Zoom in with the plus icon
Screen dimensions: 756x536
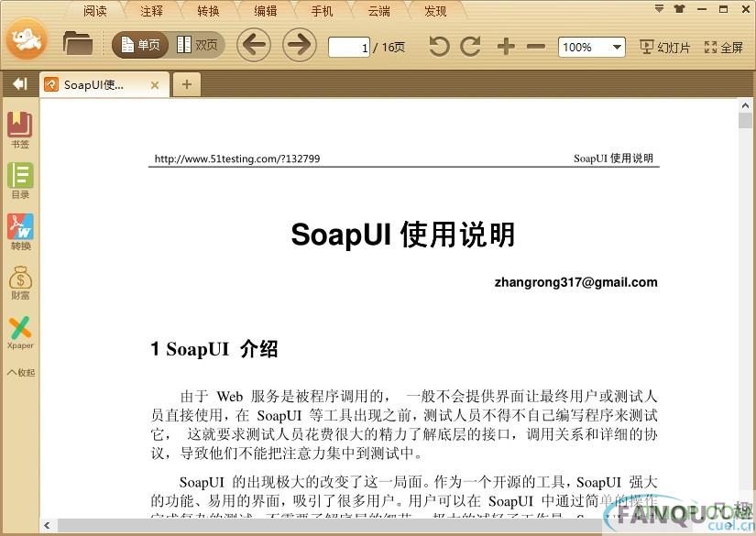[506, 47]
